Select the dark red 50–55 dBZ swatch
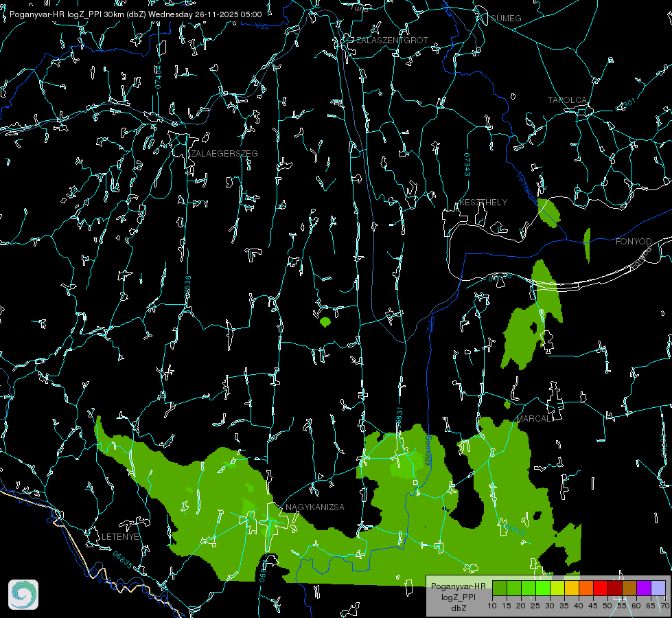Viewport: 672px width, 618px height. tap(615, 588)
